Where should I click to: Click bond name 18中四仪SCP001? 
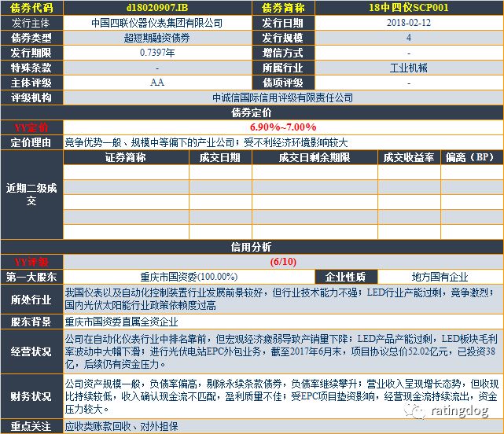click(x=409, y=7)
